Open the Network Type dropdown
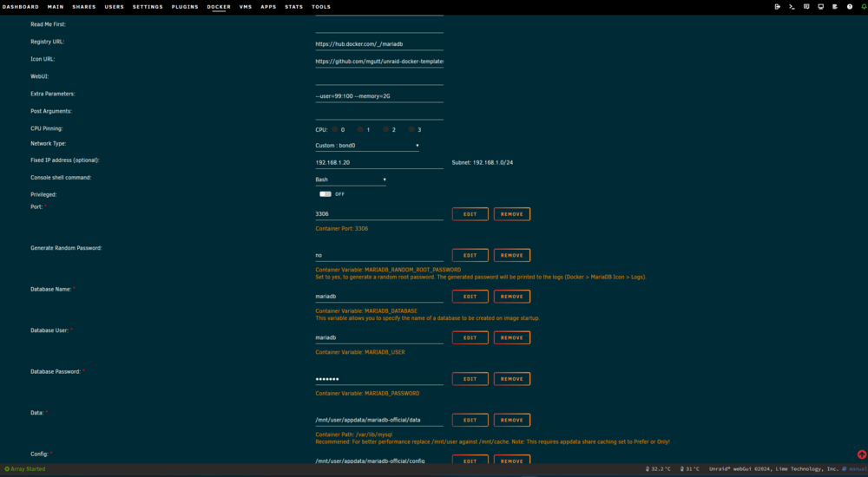Screen dimensions: 868x477 (x=367, y=146)
